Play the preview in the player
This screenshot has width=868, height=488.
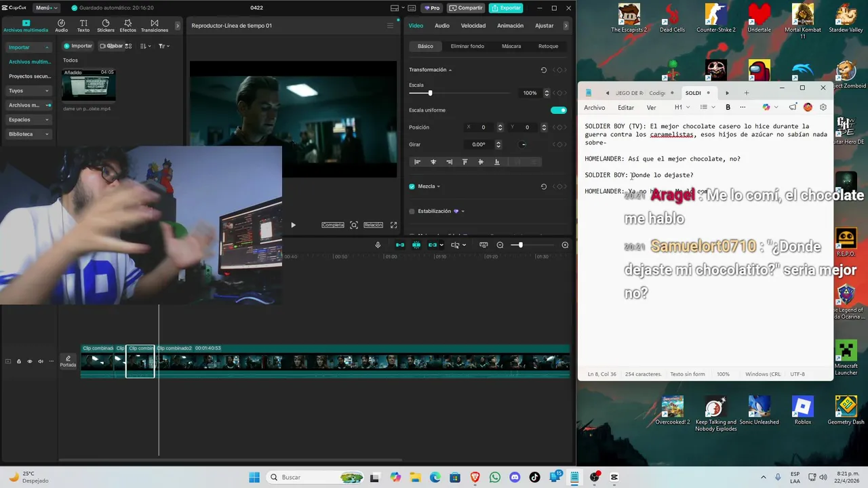point(293,225)
